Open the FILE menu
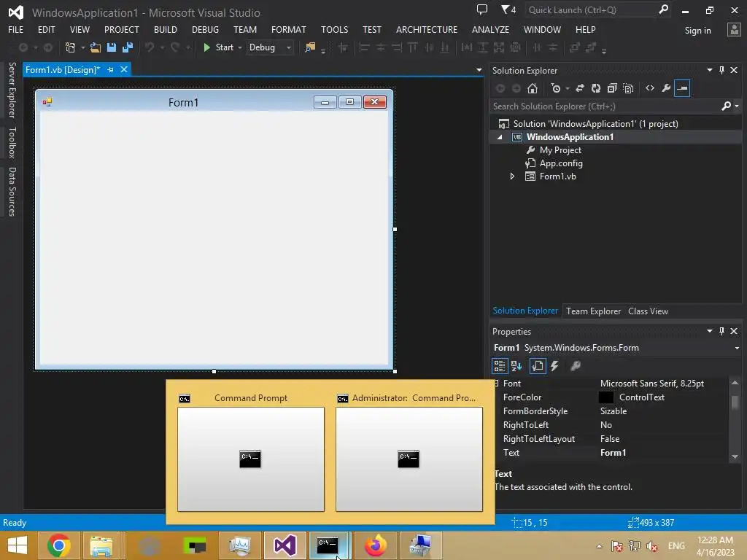Image resolution: width=747 pixels, height=560 pixels. coord(16,29)
